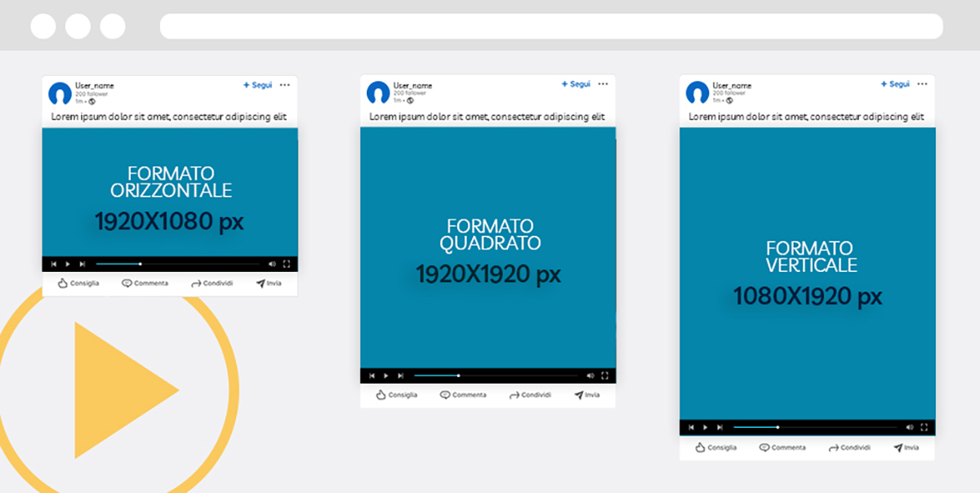Click the FORMATO QUADRATO video thumbnail
This screenshot has width=980, height=493.
[488, 247]
